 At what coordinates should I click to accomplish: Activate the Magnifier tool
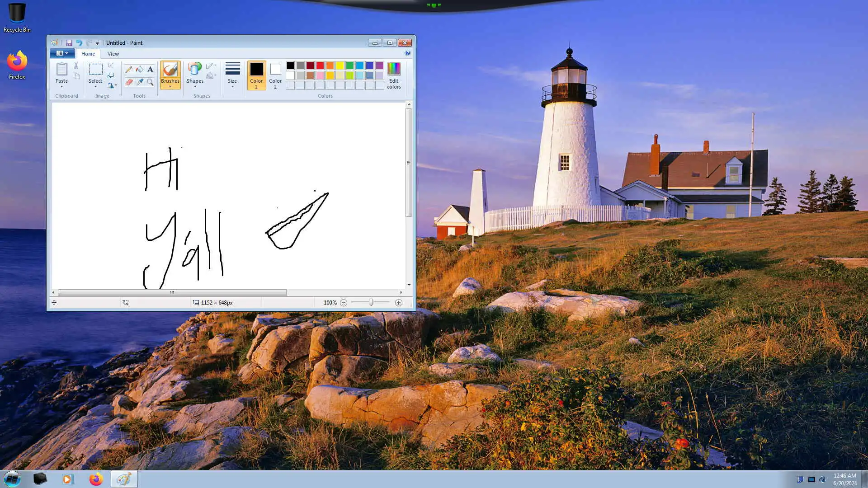coord(150,82)
